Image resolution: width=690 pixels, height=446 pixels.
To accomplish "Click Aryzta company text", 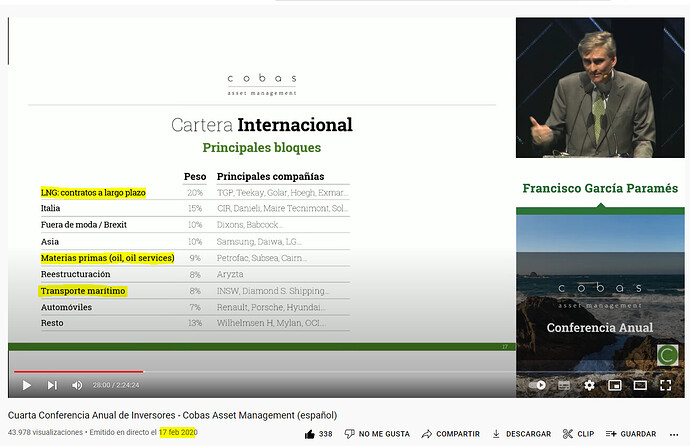I will pos(230,274).
